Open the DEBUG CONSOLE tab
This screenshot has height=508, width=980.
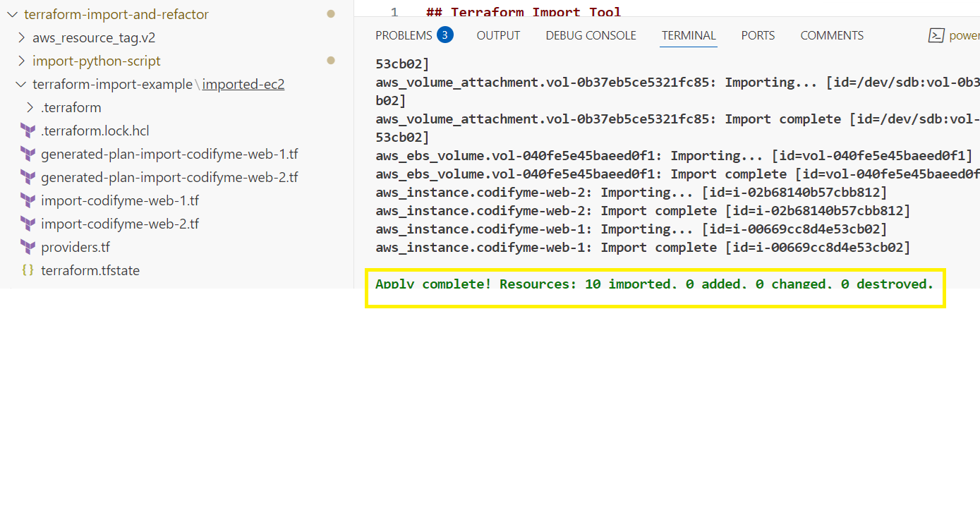(x=591, y=35)
